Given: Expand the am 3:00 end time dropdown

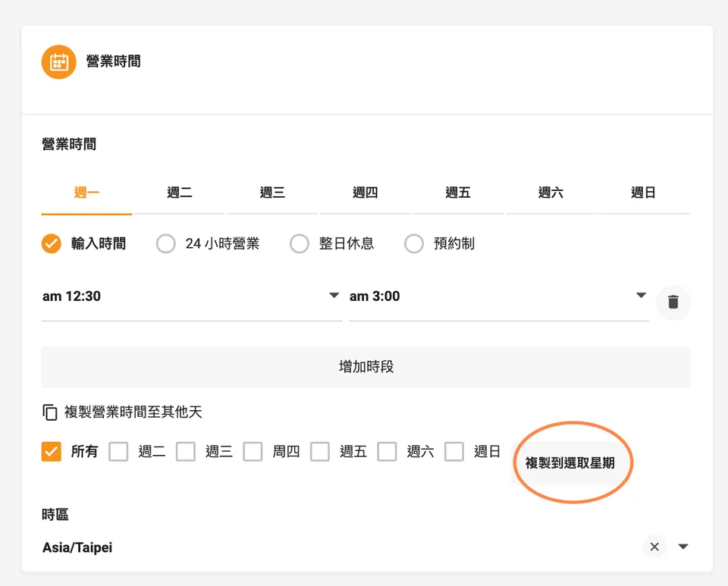Looking at the screenshot, I should 499,296.
